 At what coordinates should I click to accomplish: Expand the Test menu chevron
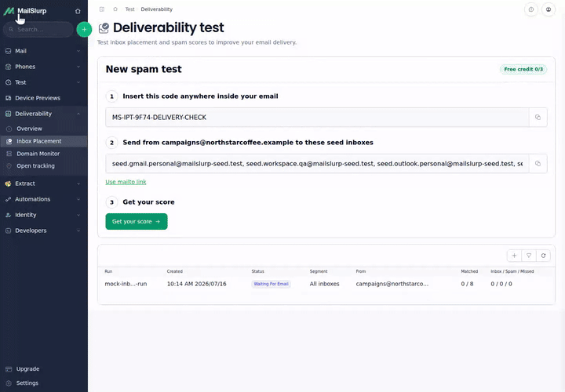[78, 82]
